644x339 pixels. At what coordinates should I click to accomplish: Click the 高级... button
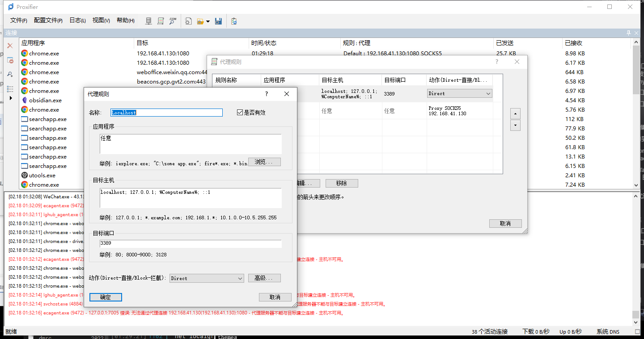264,278
